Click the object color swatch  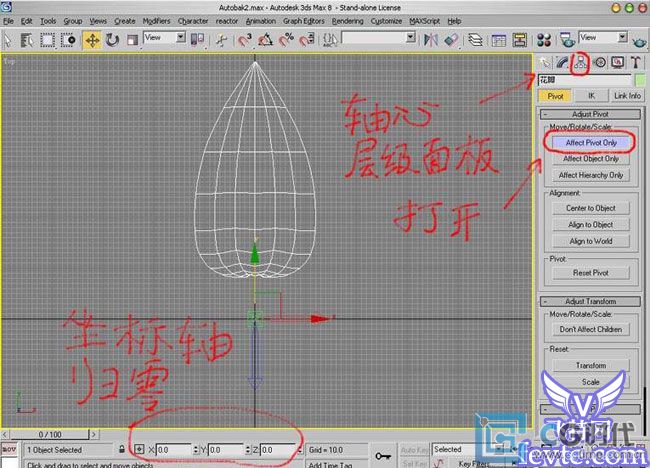(x=639, y=79)
